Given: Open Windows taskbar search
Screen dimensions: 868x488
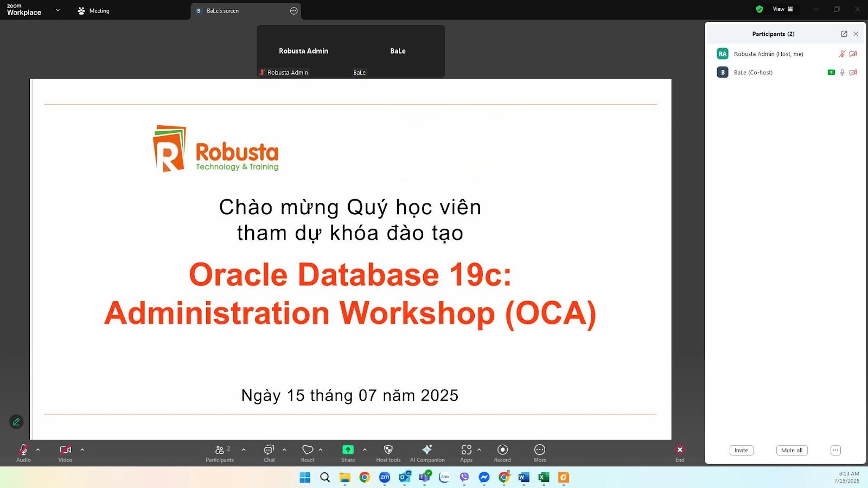Looking at the screenshot, I should click(325, 477).
